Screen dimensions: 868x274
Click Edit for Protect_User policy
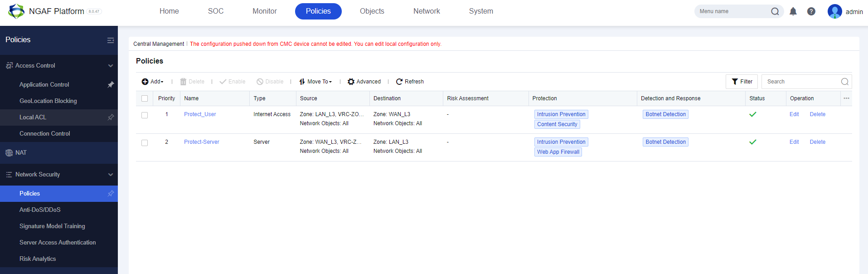[x=794, y=114]
